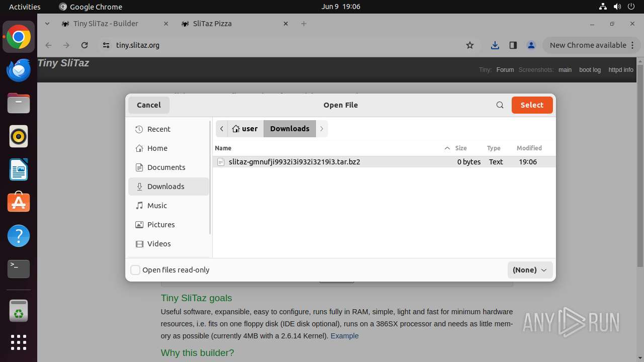Viewport: 644px width, 362px height.
Task: Open Rhythmbox from the dock
Action: pyautogui.click(x=19, y=136)
